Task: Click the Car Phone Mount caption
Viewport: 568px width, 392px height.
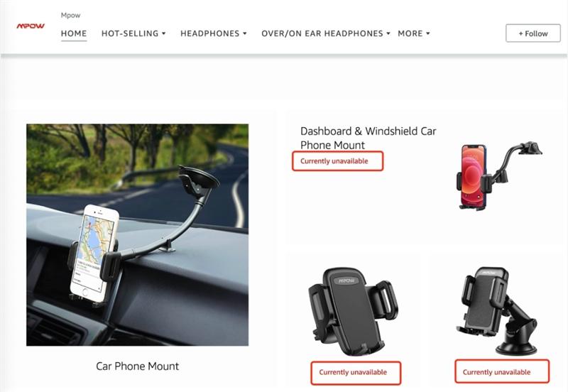Action: click(x=137, y=366)
